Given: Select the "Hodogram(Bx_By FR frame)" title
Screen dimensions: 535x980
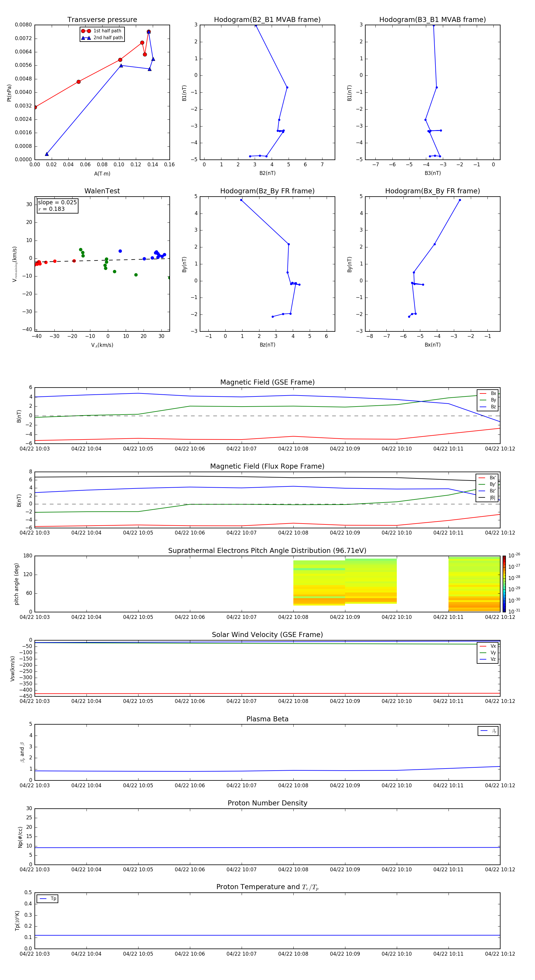Looking at the screenshot, I should point(432,191).
